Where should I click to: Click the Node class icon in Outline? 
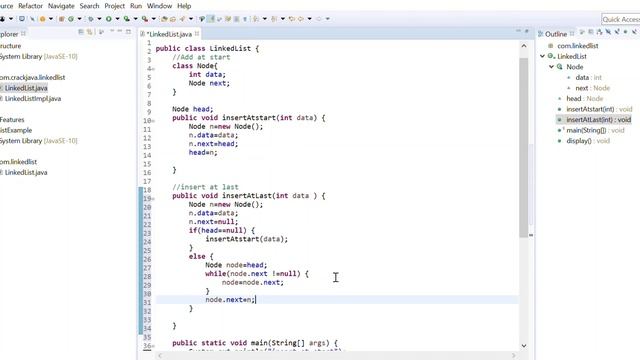coord(560,67)
